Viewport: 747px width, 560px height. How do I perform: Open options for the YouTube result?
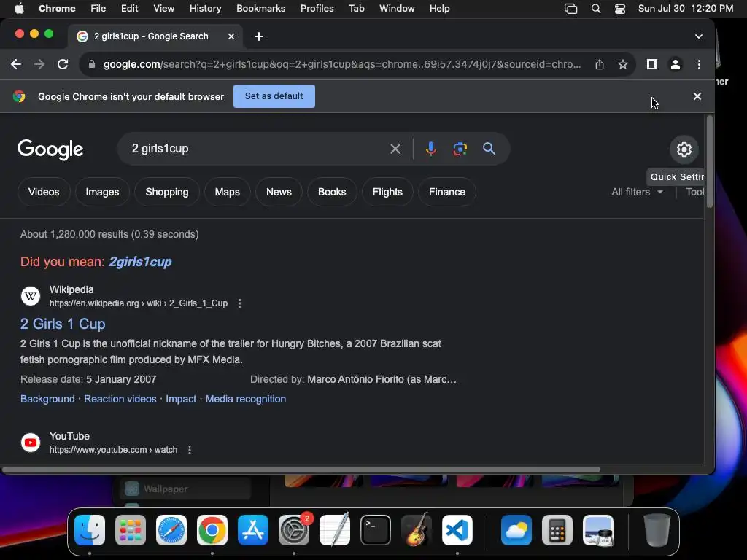[x=190, y=450]
